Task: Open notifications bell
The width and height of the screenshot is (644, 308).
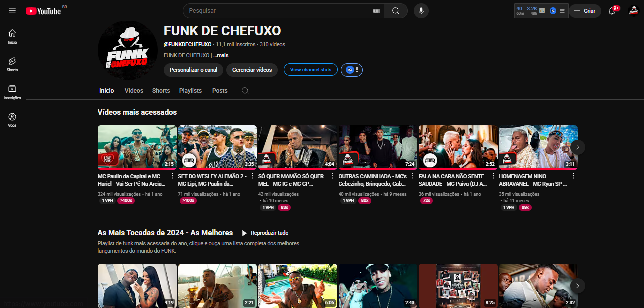Action: point(612,11)
